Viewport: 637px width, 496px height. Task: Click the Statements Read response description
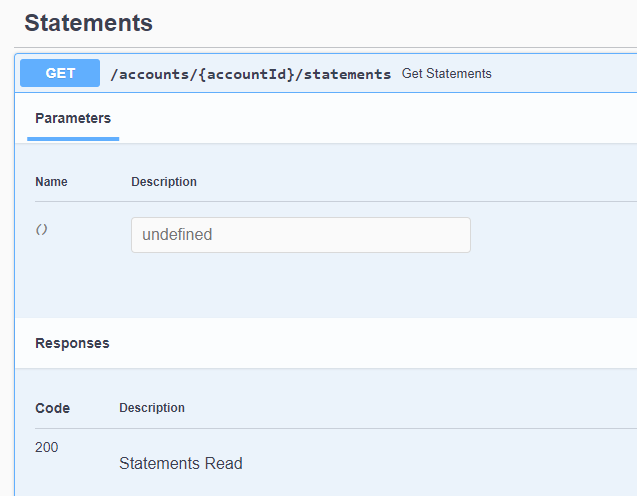coord(181,464)
